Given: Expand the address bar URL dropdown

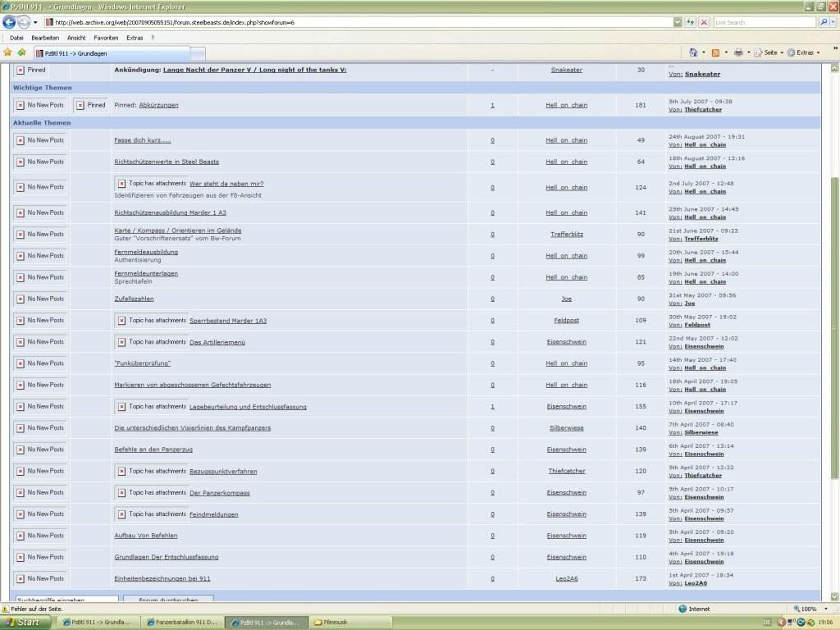Looking at the screenshot, I should [x=676, y=22].
